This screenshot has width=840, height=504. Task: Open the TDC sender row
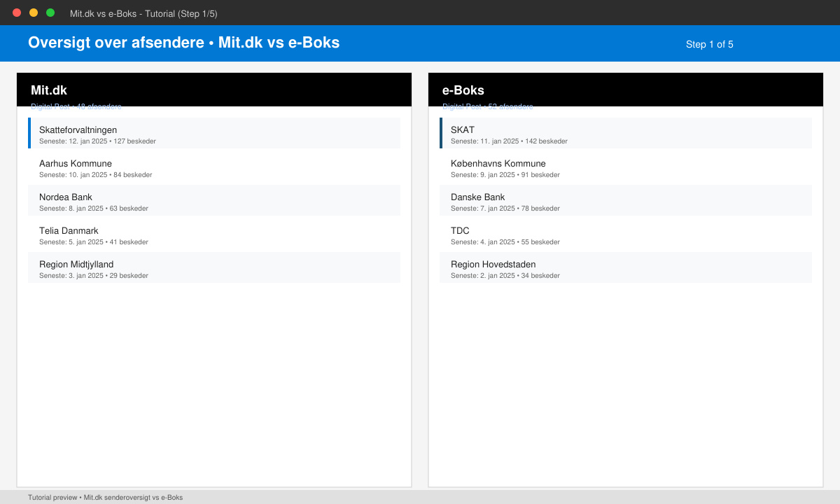(626, 234)
